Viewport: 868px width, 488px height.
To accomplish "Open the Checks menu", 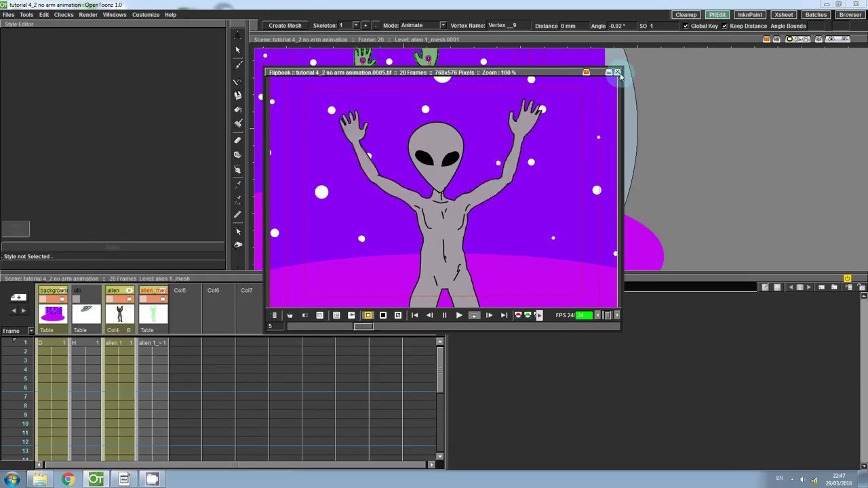I will (64, 14).
